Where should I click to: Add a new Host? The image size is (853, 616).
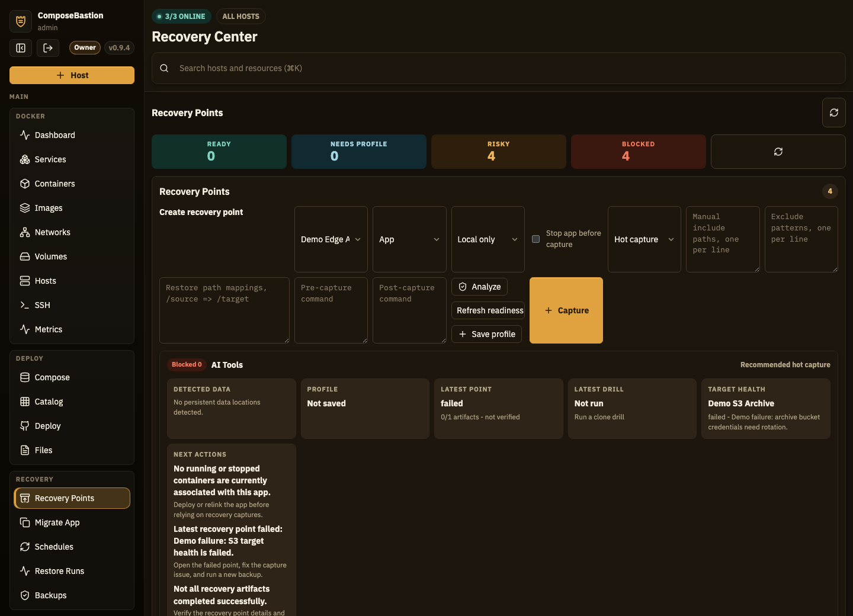click(x=72, y=75)
